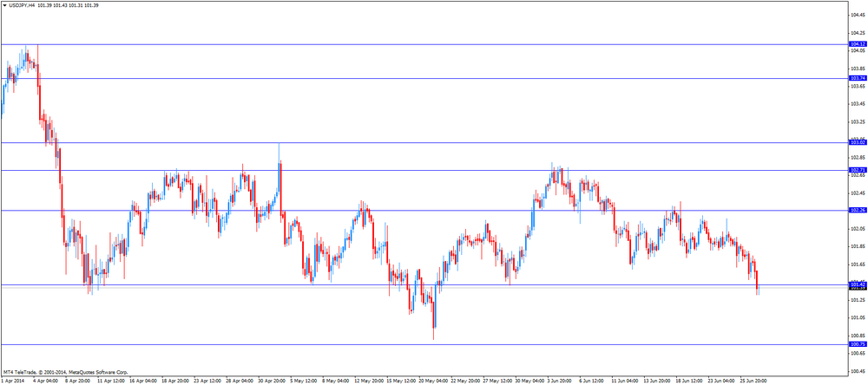Image resolution: width=868 pixels, height=385 pixels.
Task: Click the 101.31 low value in header
Action: click(76, 4)
